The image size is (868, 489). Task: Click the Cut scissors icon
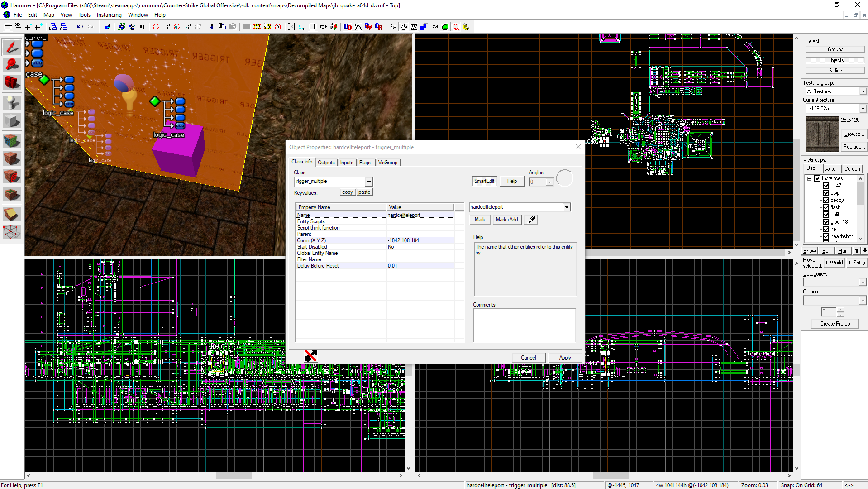(x=212, y=27)
